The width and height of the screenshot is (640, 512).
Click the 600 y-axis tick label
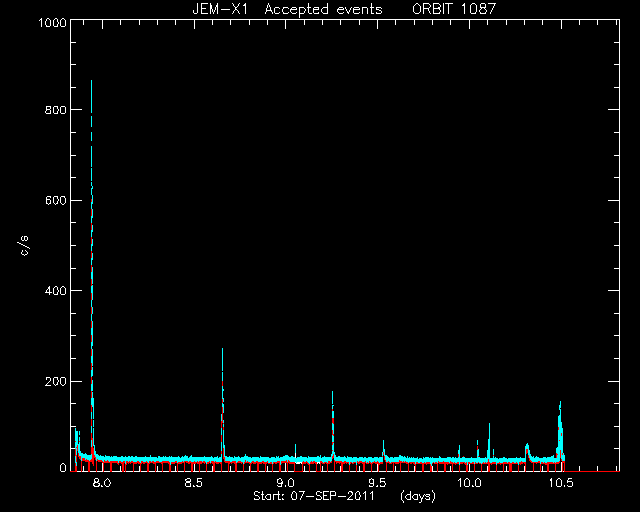coord(55,200)
